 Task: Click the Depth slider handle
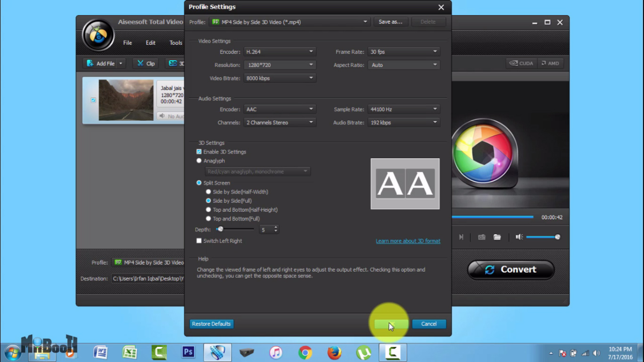tap(220, 229)
